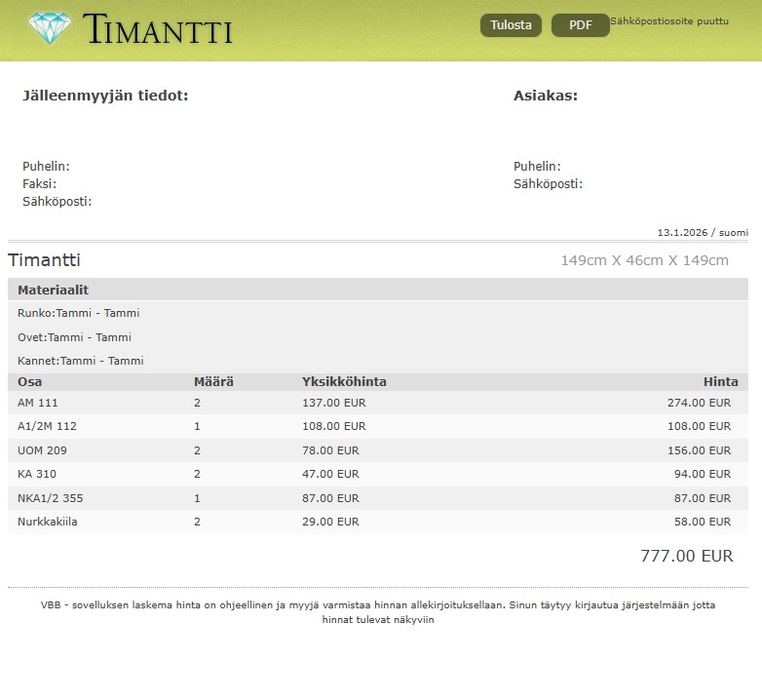
Task: Click the 777.00 EUR total price
Action: click(x=686, y=556)
